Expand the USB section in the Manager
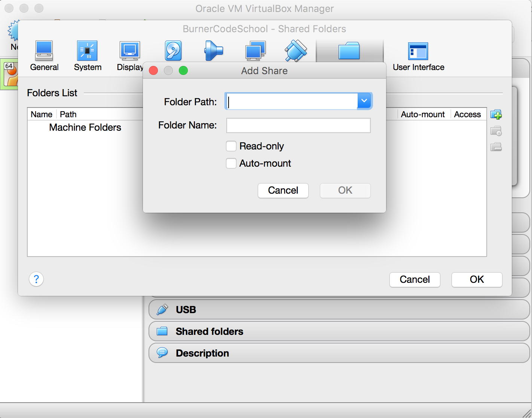The height and width of the screenshot is (418, 532). (x=339, y=309)
